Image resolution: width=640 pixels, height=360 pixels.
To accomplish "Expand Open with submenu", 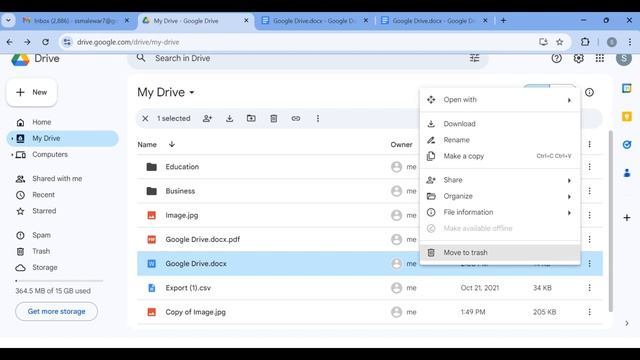I will pyautogui.click(x=569, y=100).
